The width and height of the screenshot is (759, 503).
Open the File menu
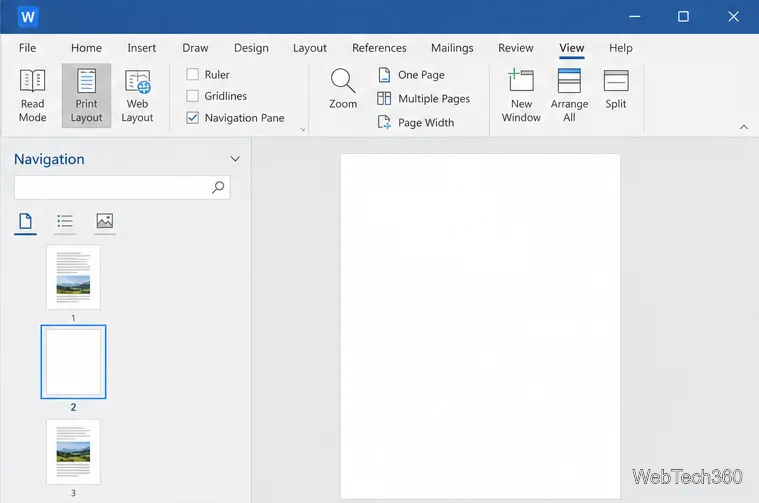(28, 48)
